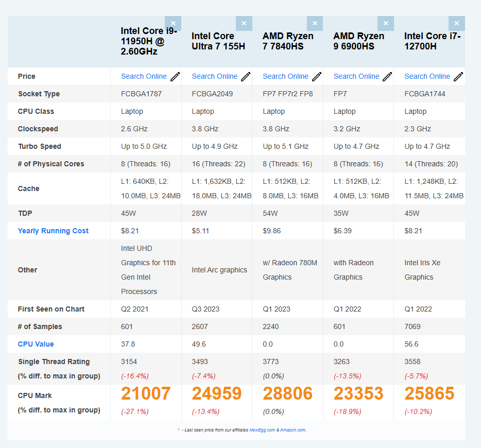Viewport: 481px width, 448px height.
Task: Click clockspeed 2.3 GHz
Action: 418,129
